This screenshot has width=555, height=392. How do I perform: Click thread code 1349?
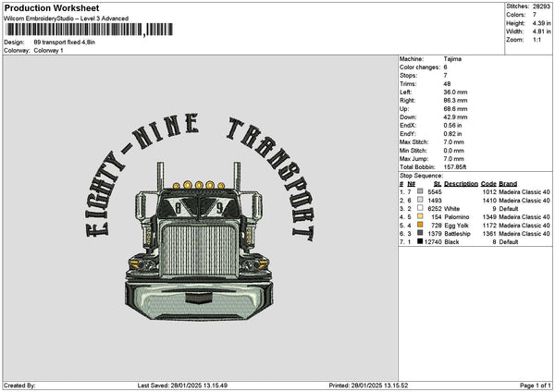(489, 217)
